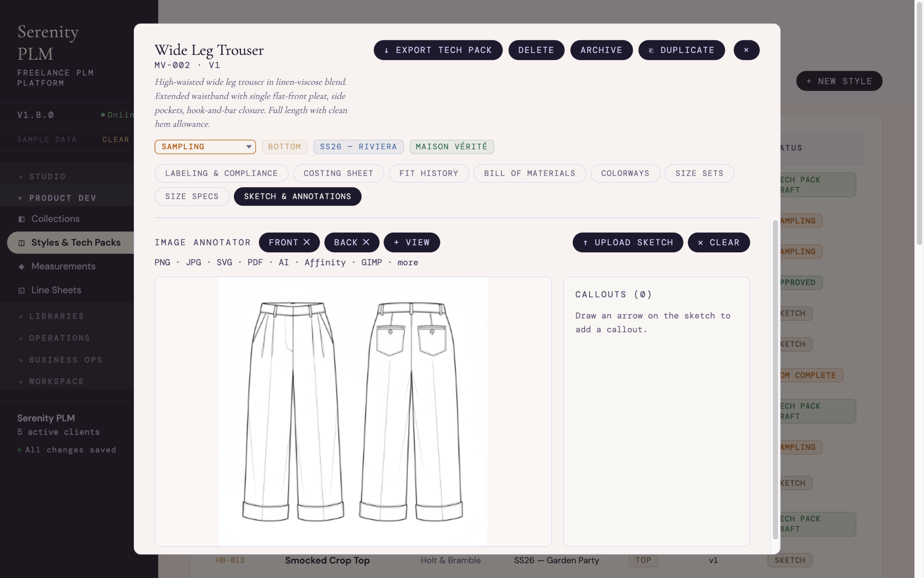
Task: Collapse the PRODUCT DEV section
Action: (67, 198)
